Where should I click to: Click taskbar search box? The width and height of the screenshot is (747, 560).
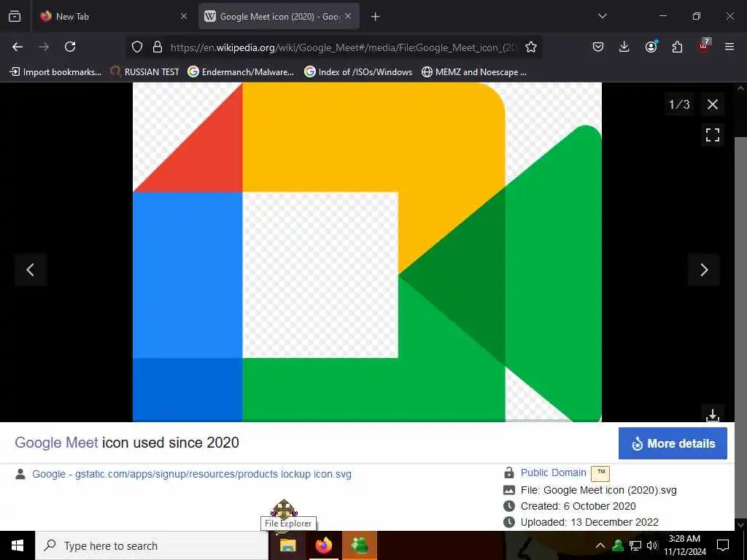152,545
